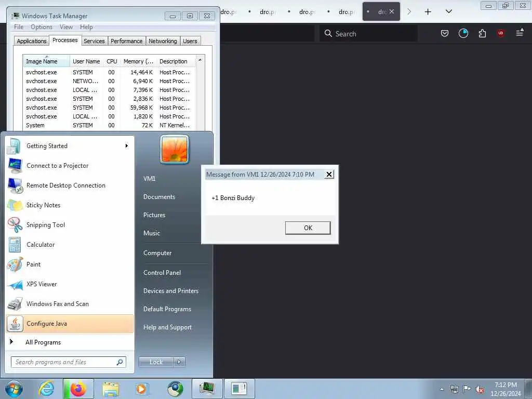List all Firefox tabs dropdown

(x=448, y=11)
